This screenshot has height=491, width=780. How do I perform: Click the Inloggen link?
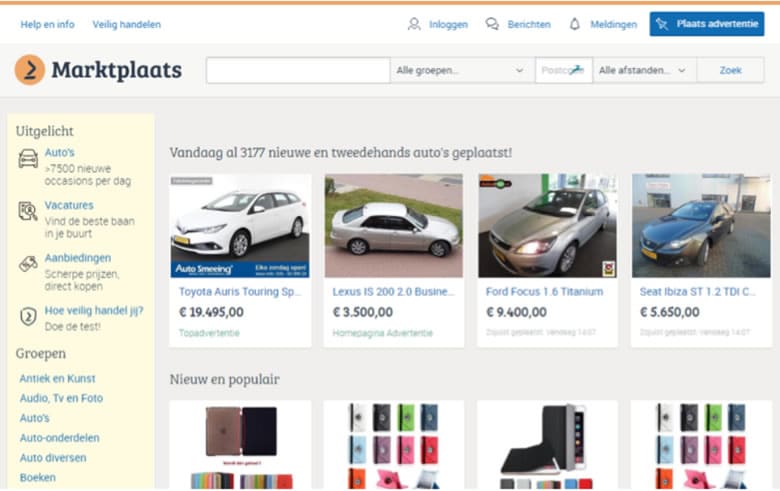point(448,24)
